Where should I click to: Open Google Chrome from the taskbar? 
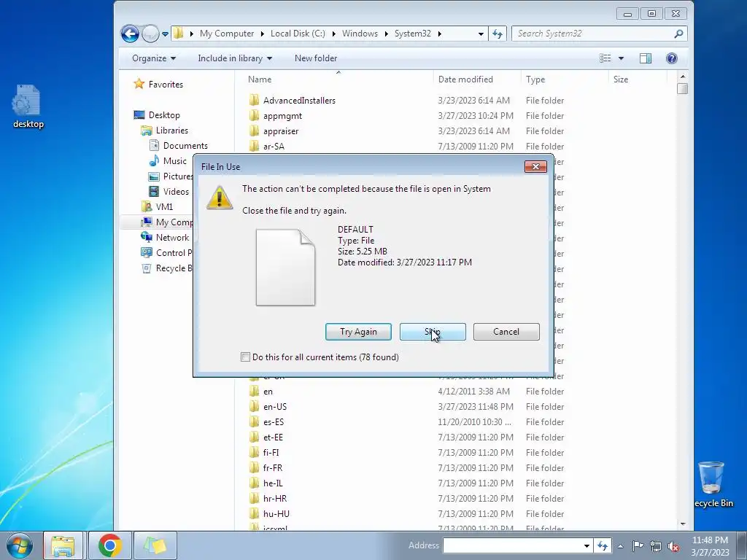click(110, 545)
